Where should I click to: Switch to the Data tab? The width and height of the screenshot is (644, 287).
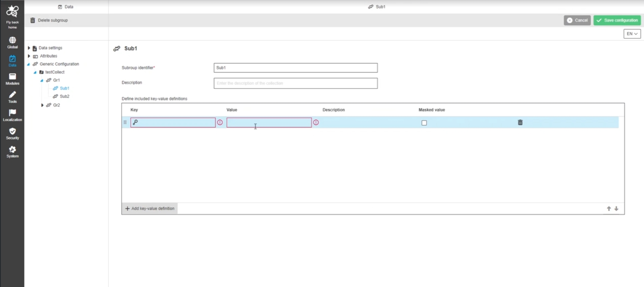[x=66, y=7]
